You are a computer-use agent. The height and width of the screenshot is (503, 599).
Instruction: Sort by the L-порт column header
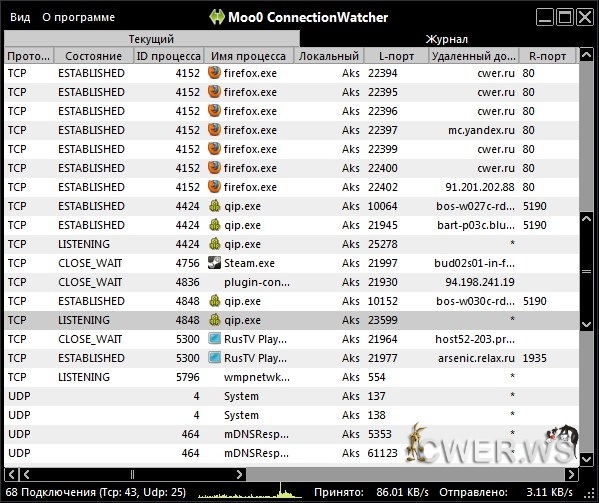[396, 56]
